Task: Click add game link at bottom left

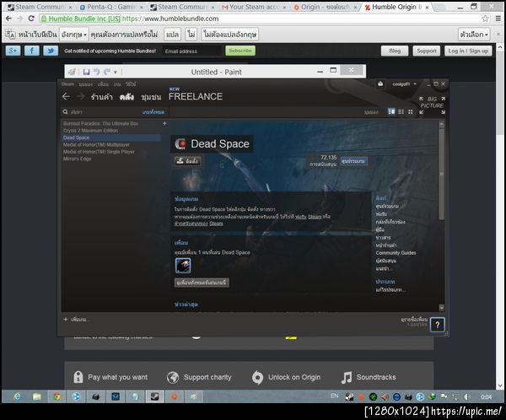Action: click(x=76, y=320)
